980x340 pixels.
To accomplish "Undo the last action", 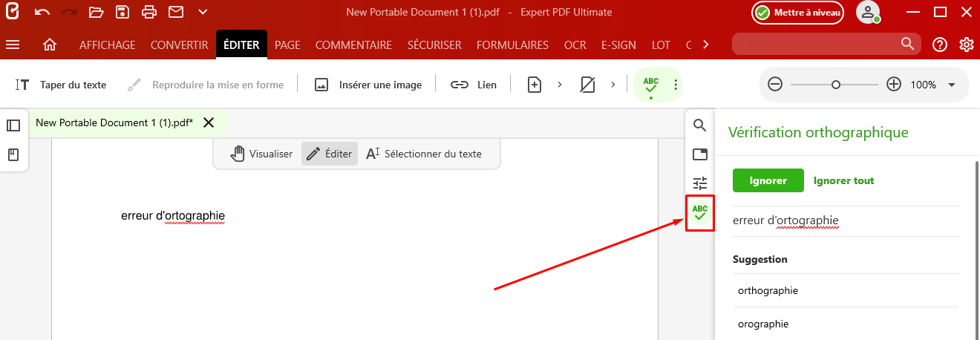I will click(42, 12).
